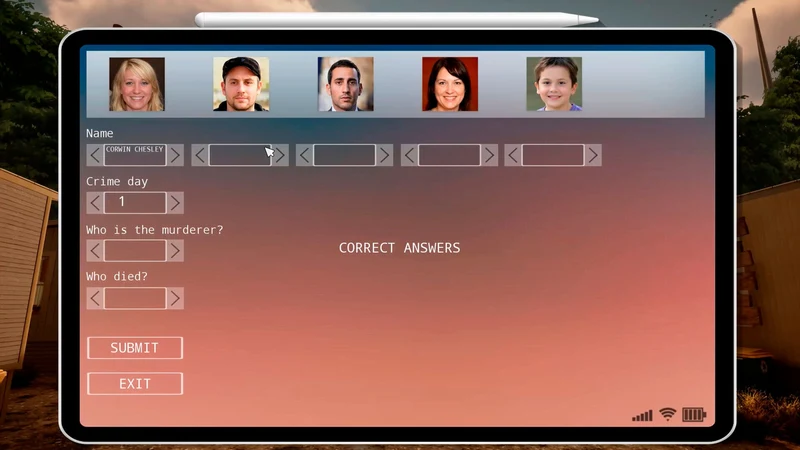Increase the Crime day value

[x=175, y=203]
